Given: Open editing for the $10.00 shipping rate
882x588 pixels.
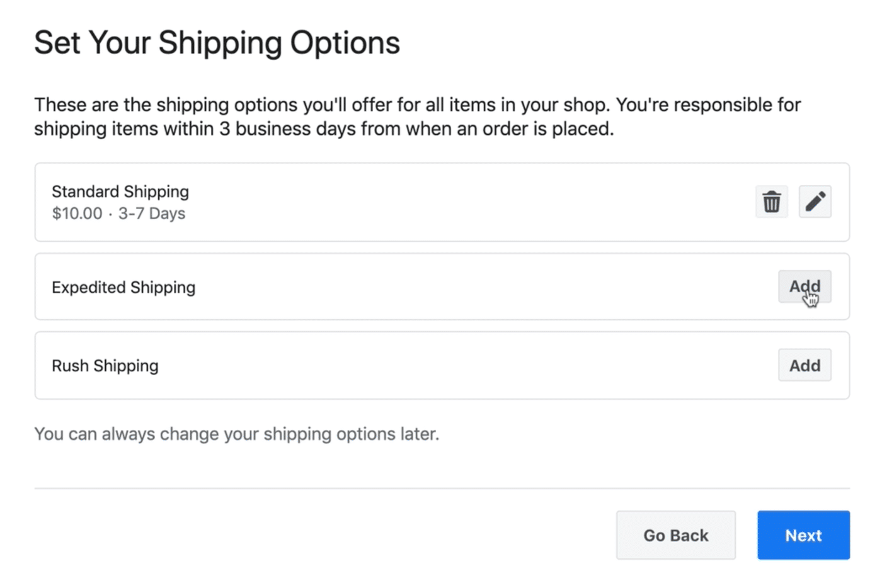Looking at the screenshot, I should [815, 201].
